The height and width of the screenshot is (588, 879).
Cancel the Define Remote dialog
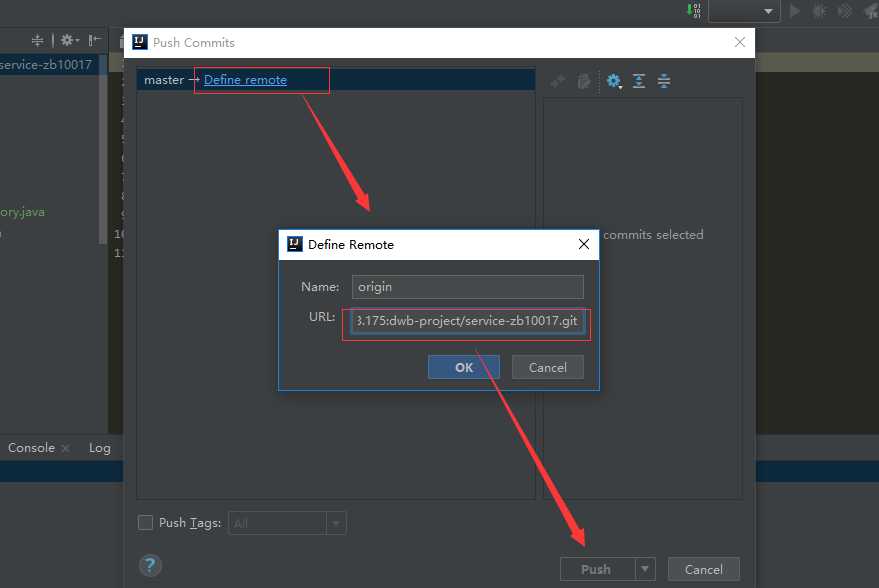[547, 367]
